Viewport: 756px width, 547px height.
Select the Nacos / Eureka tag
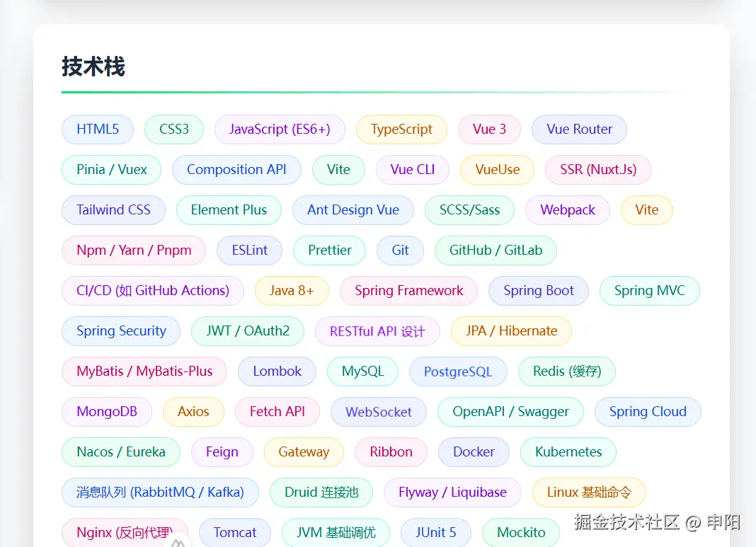121,452
